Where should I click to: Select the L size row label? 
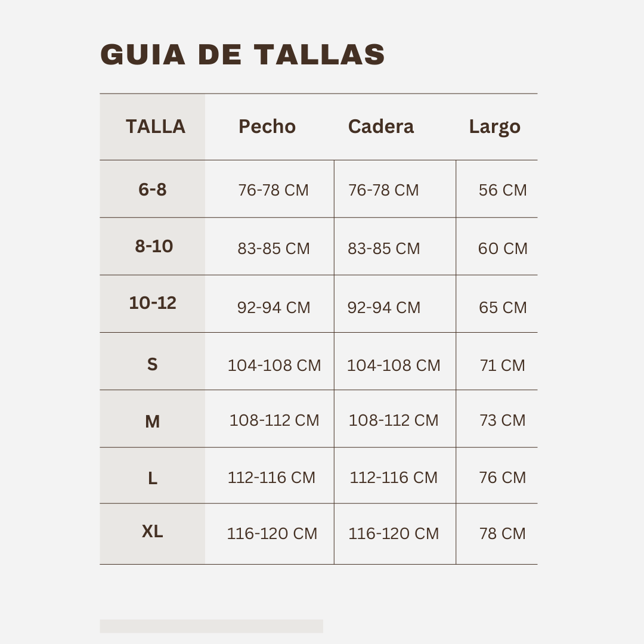[153, 478]
